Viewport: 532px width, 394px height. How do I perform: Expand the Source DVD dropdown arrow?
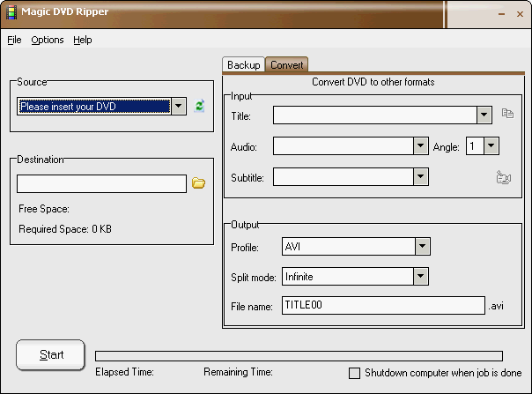tap(179, 107)
